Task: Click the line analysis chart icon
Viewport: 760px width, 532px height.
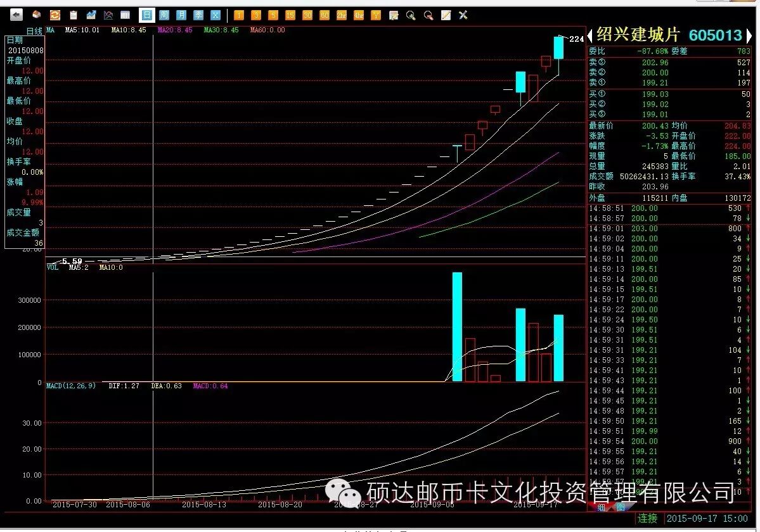Action: [108, 15]
